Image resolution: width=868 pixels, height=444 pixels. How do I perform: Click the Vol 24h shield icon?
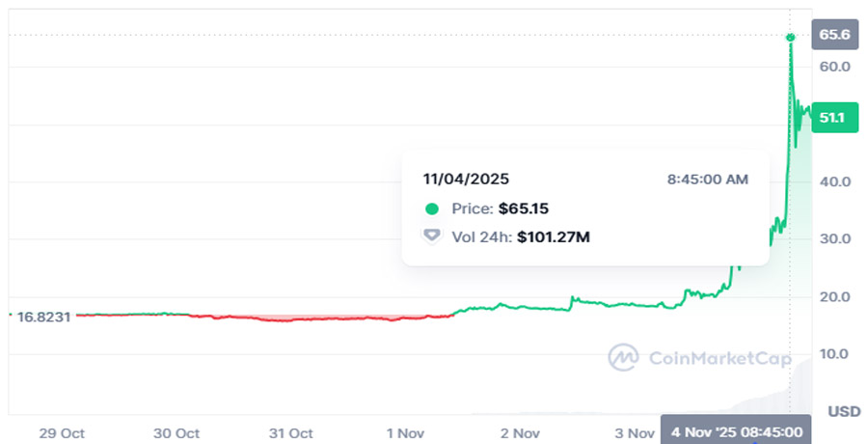432,235
